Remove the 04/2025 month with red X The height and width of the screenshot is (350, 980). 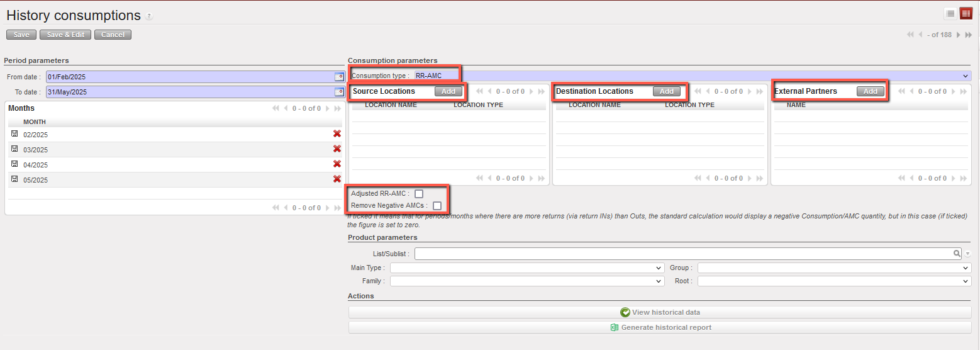(x=337, y=164)
